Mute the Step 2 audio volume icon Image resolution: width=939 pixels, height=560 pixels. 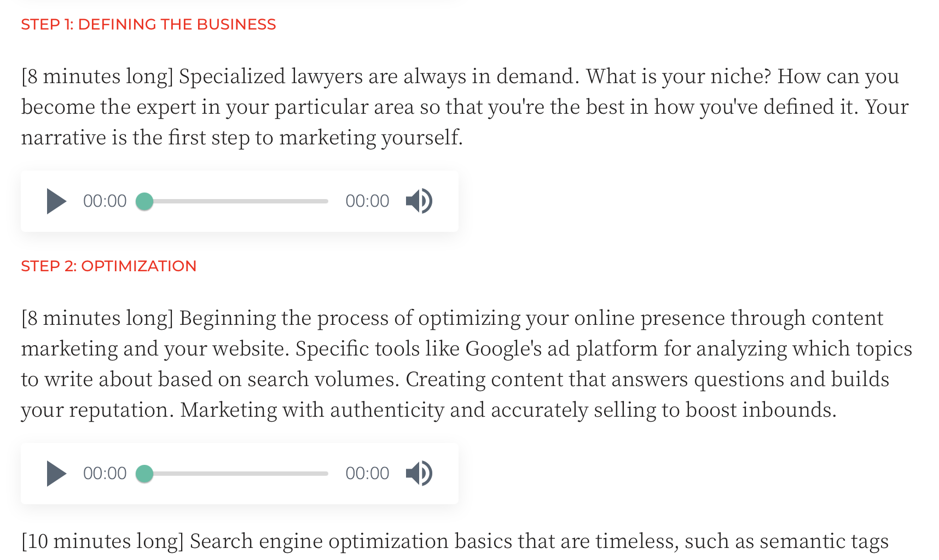(419, 474)
